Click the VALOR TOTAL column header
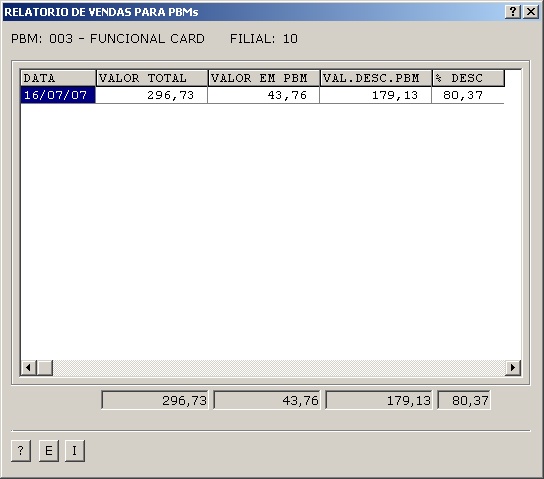 (152, 78)
